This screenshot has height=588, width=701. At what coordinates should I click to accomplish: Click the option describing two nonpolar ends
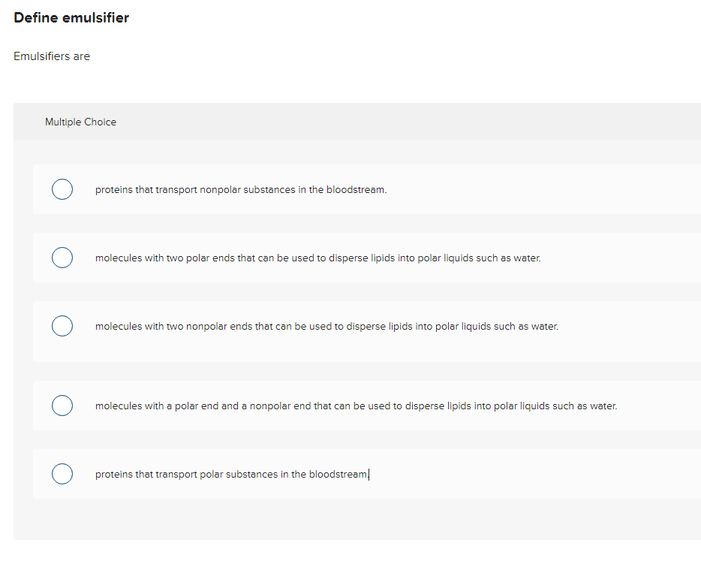[326, 326]
